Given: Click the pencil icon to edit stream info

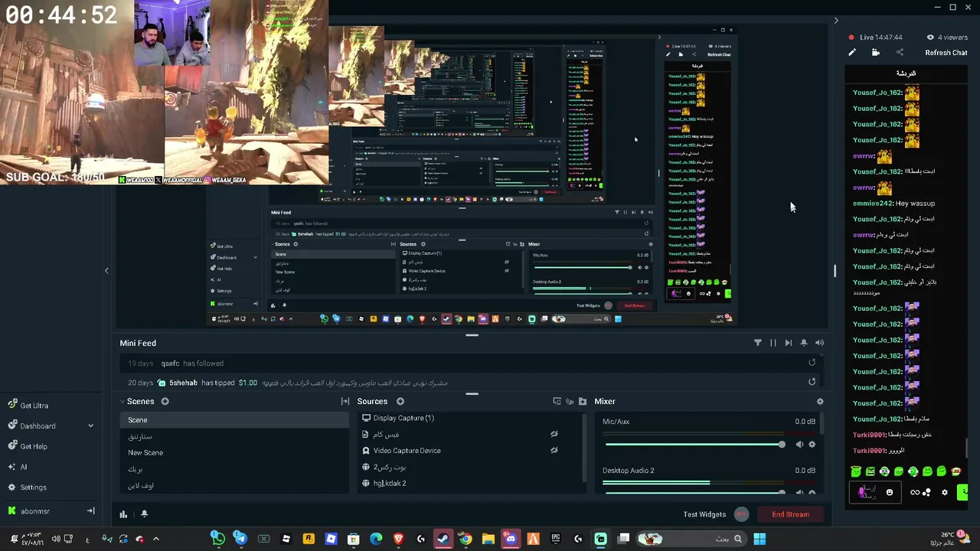Looking at the screenshot, I should coord(851,53).
